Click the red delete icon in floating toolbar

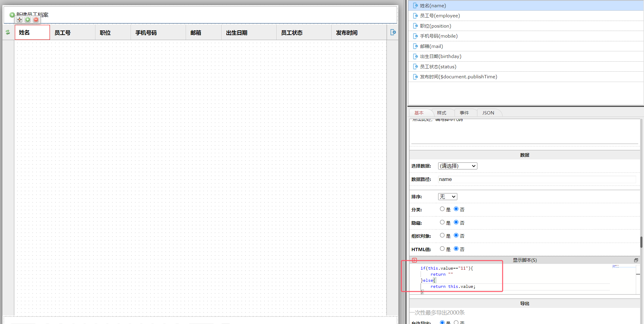point(36,20)
